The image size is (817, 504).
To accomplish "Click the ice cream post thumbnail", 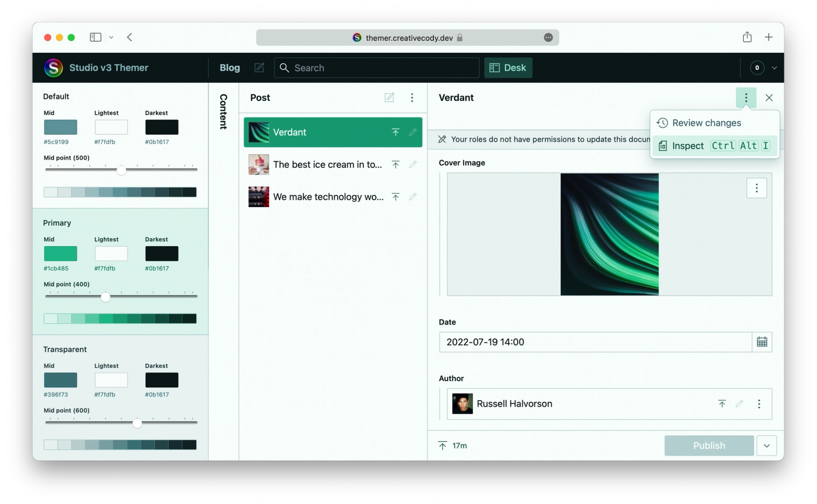I will [259, 165].
